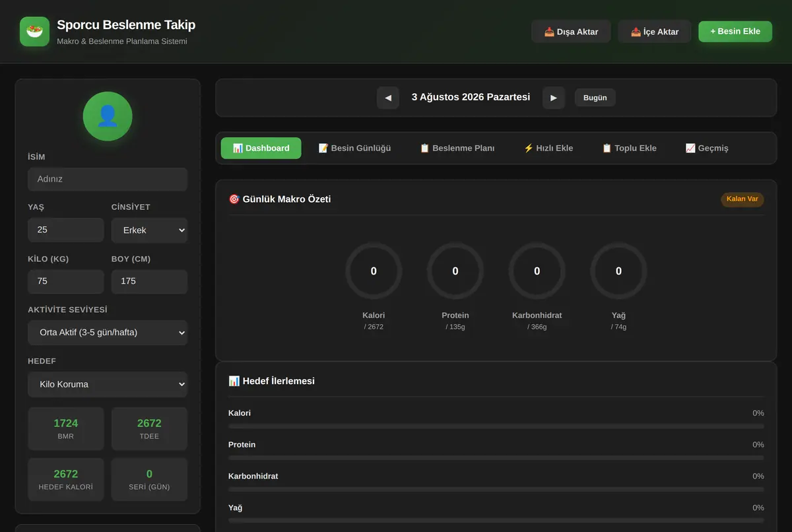Click the date "3 Ağustos 2026 Pazartesi"
Screen dimensions: 792x532
(x=471, y=97)
